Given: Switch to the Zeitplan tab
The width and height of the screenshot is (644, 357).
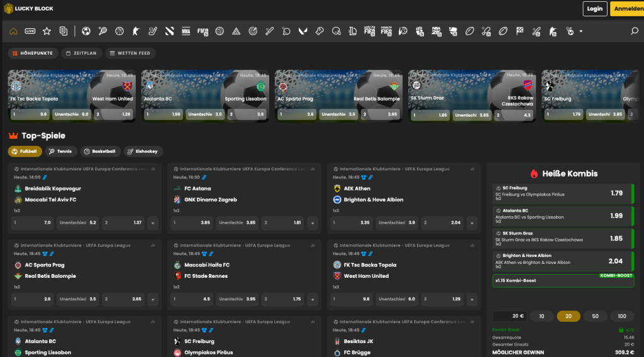Looking at the screenshot, I should pos(81,53).
